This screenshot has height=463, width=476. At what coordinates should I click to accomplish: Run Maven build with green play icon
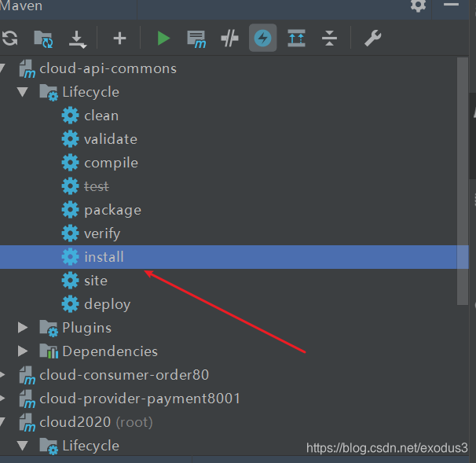tap(163, 39)
